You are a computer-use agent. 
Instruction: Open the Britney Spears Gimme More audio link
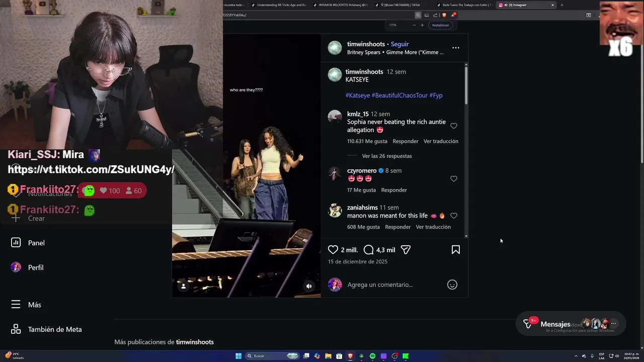coord(395,52)
